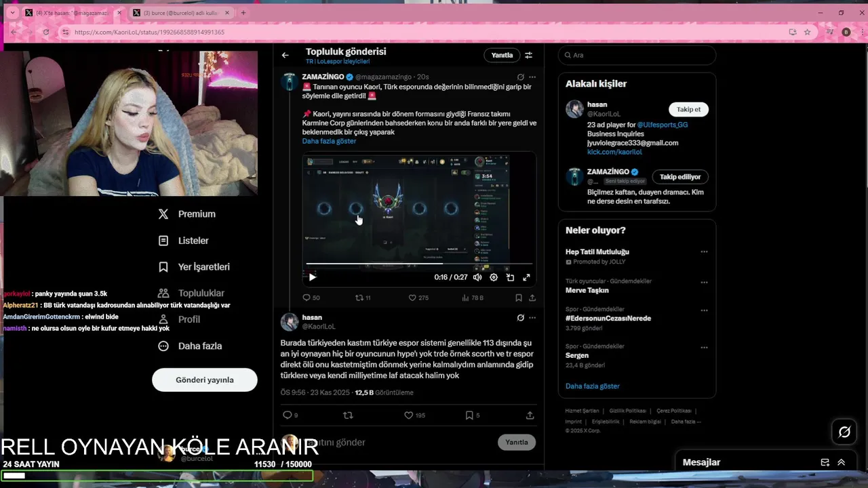Screen dimensions: 868x488
Task: Open a new browser tab
Action: point(243,13)
